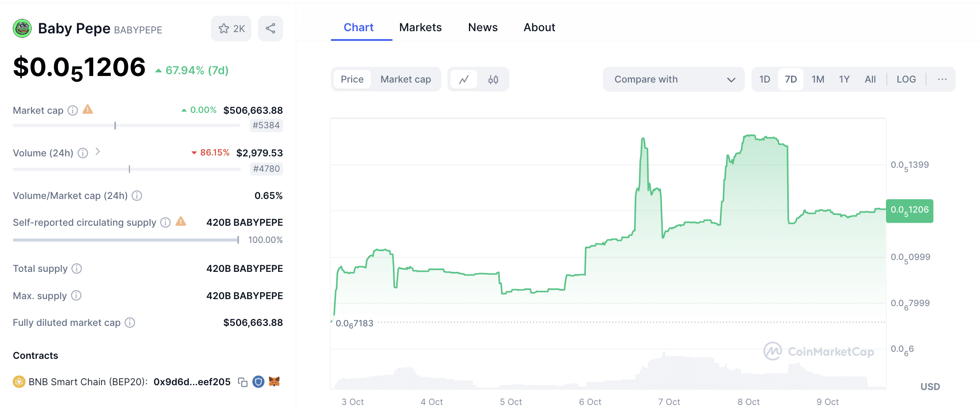Click Market cap info icon

tap(73, 111)
